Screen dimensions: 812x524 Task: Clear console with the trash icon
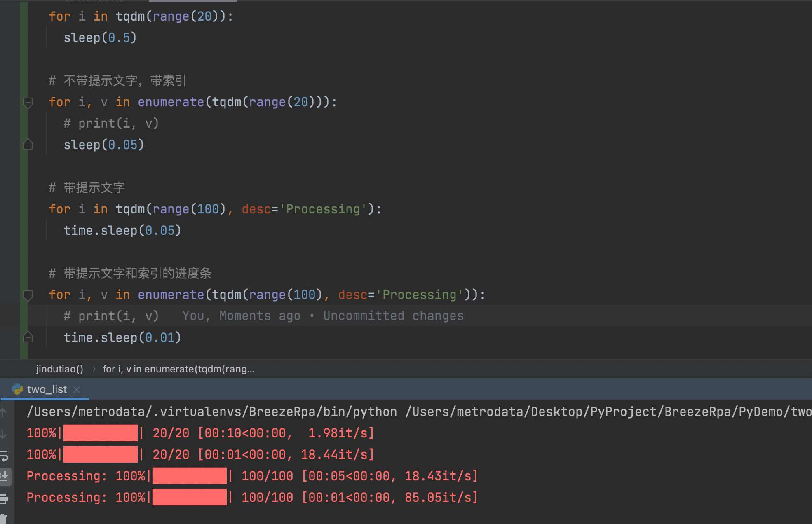(4, 519)
